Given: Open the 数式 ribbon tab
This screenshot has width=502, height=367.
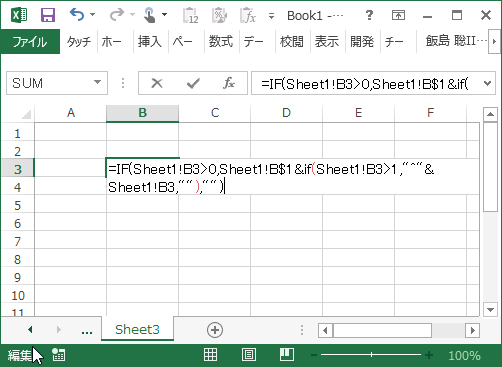Looking at the screenshot, I should (220, 41).
